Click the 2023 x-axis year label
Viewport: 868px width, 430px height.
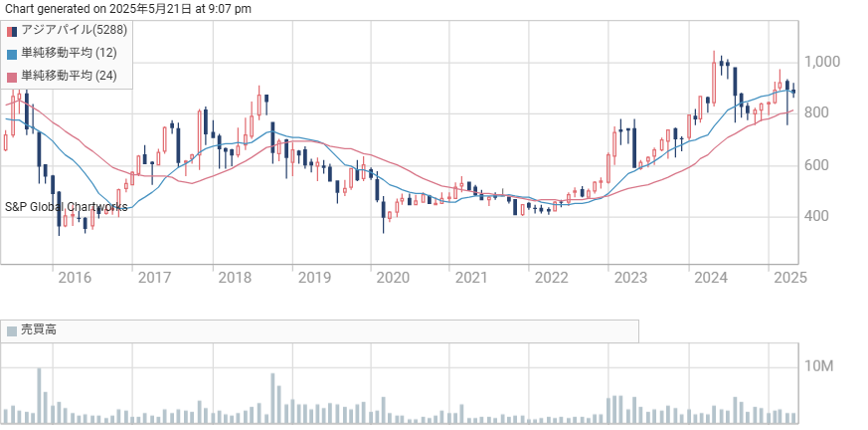coord(631,278)
